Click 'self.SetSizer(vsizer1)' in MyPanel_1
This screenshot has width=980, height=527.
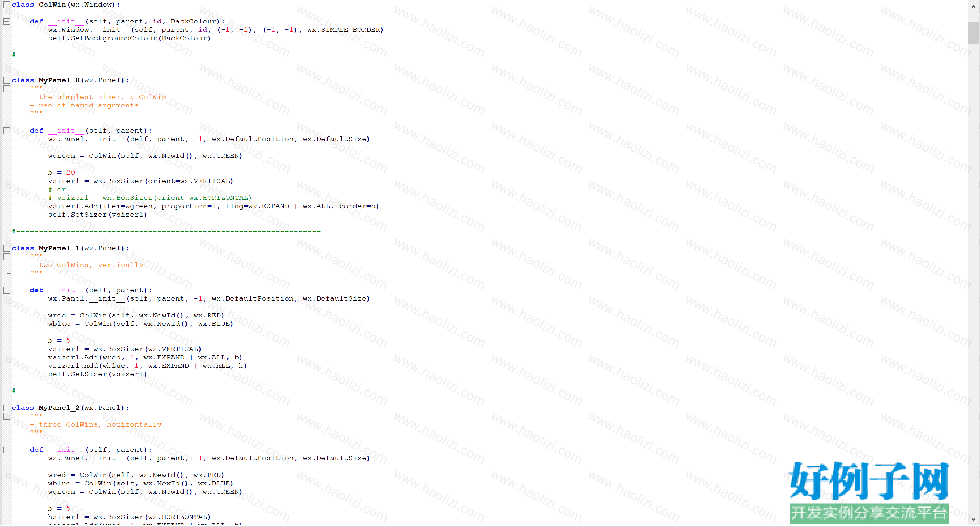97,374
